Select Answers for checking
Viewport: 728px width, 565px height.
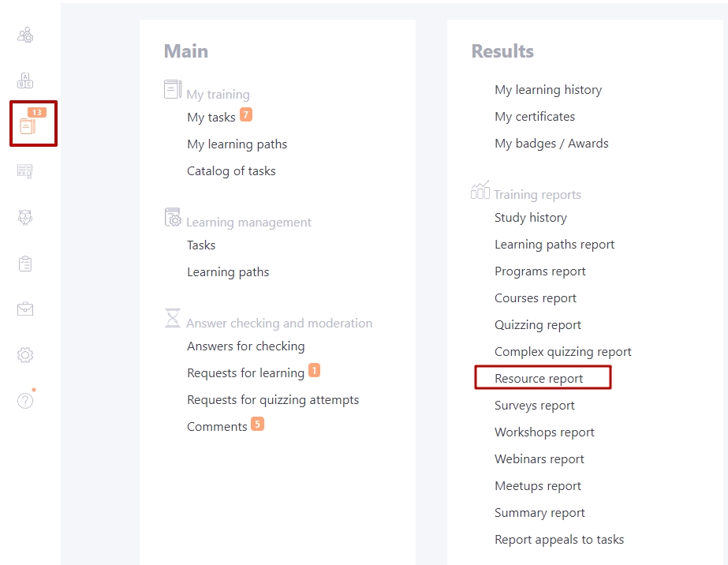(245, 346)
